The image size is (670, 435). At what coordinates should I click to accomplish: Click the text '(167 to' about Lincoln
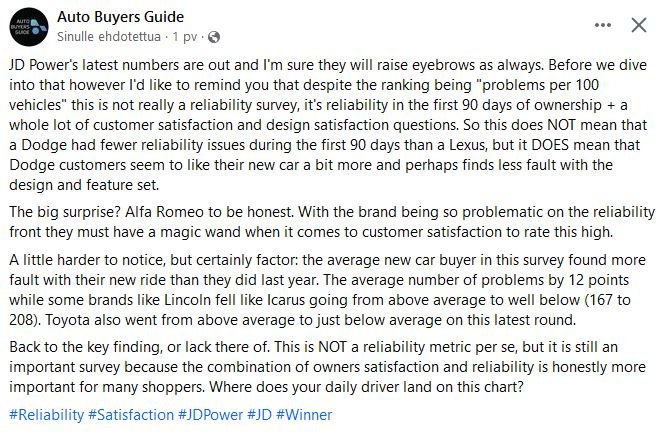(x=607, y=300)
